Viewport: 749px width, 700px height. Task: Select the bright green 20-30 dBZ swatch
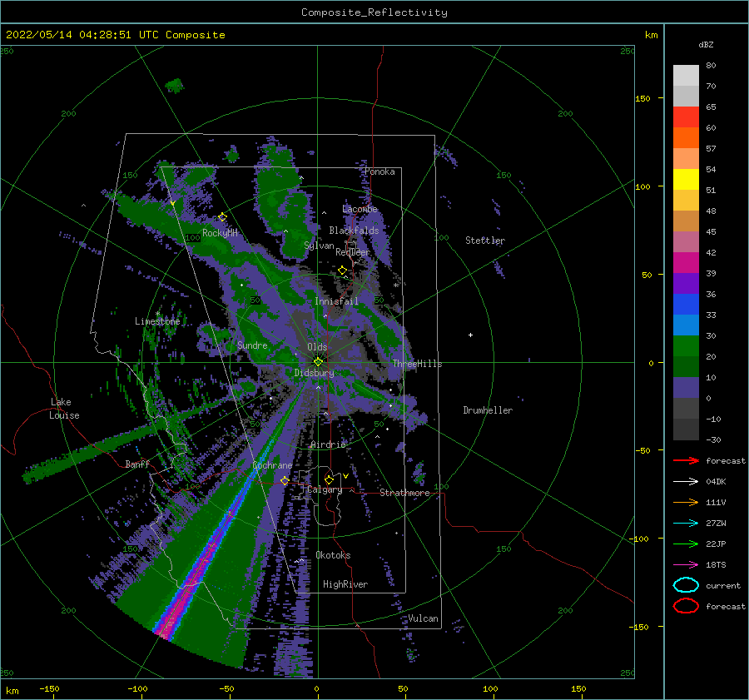686,345
